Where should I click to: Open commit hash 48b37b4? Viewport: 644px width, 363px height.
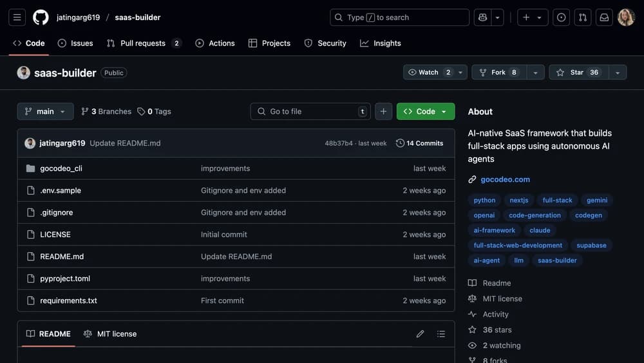[x=339, y=143]
